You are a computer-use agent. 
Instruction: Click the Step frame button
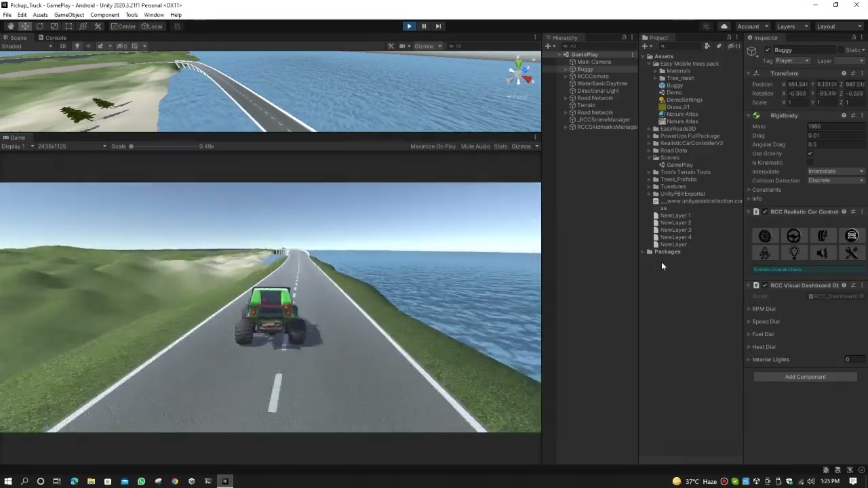click(x=438, y=26)
